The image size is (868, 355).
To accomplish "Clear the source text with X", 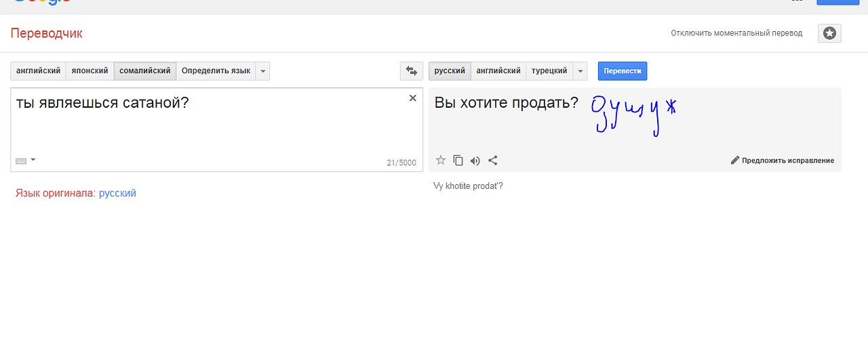I will click(x=412, y=98).
